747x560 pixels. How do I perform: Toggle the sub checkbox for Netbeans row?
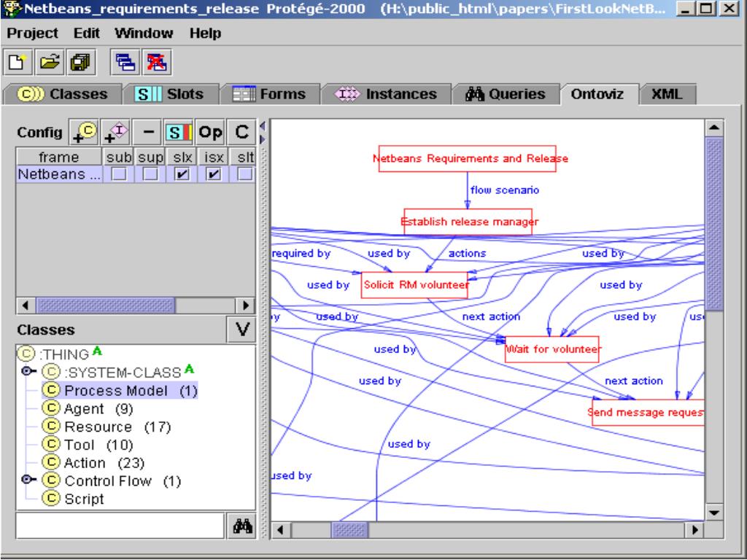[x=119, y=174]
